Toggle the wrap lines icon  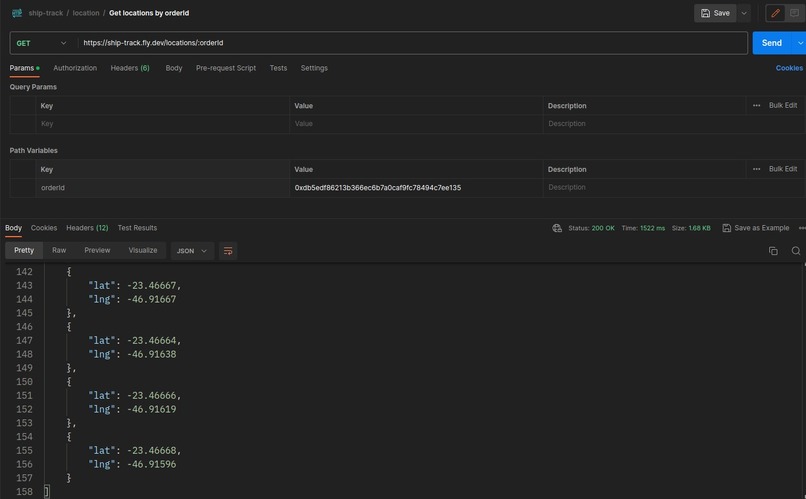point(228,251)
